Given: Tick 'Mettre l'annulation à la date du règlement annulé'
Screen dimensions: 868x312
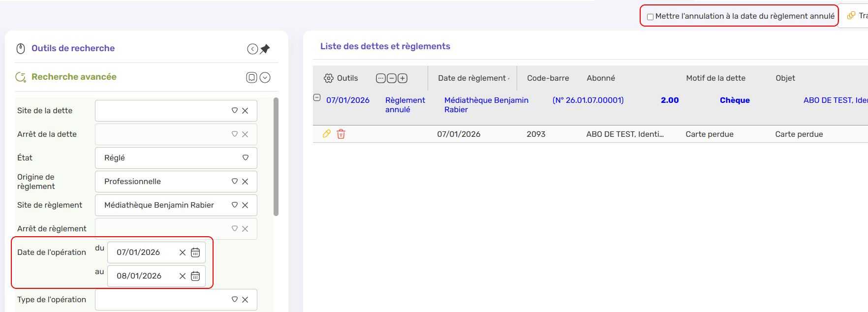Looking at the screenshot, I should point(650,17).
